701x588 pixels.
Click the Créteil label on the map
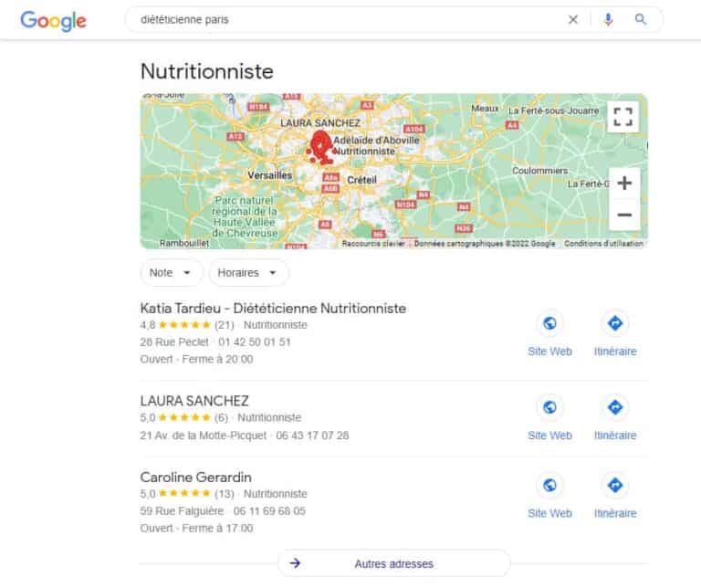coord(361,180)
